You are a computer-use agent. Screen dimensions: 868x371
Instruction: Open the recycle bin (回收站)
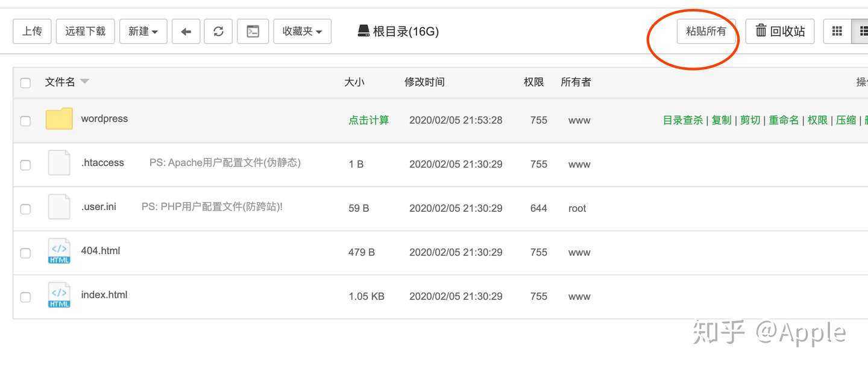coord(780,31)
